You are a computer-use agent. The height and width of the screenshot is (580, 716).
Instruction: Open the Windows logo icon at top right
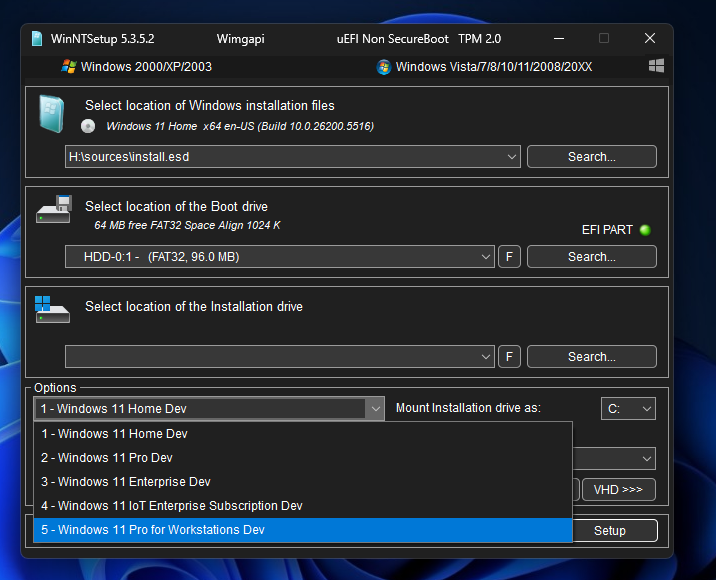(657, 66)
